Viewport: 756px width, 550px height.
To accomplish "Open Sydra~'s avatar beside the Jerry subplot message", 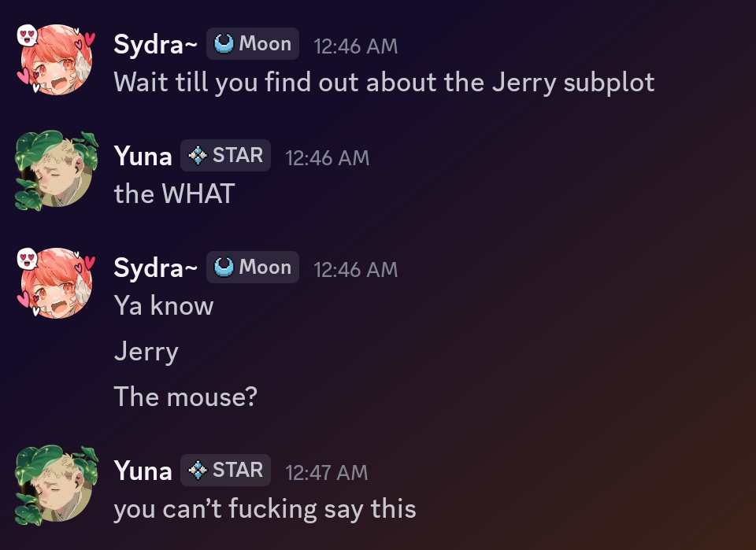I will click(x=55, y=58).
